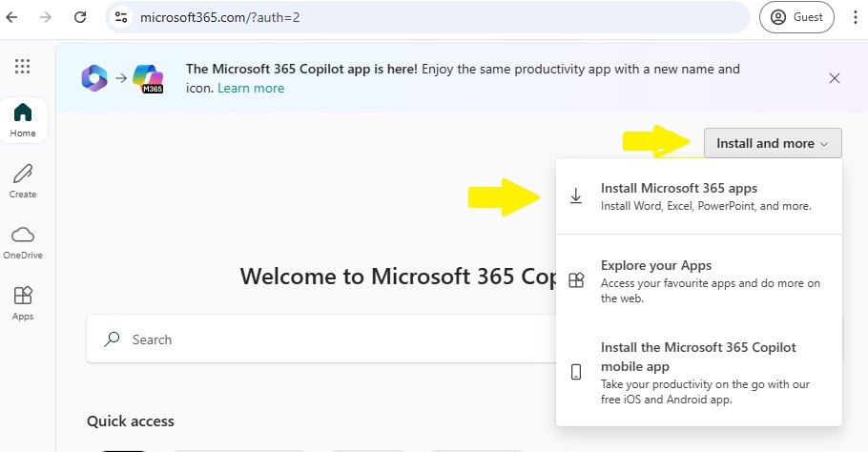Click the Quick access heading

tap(130, 421)
